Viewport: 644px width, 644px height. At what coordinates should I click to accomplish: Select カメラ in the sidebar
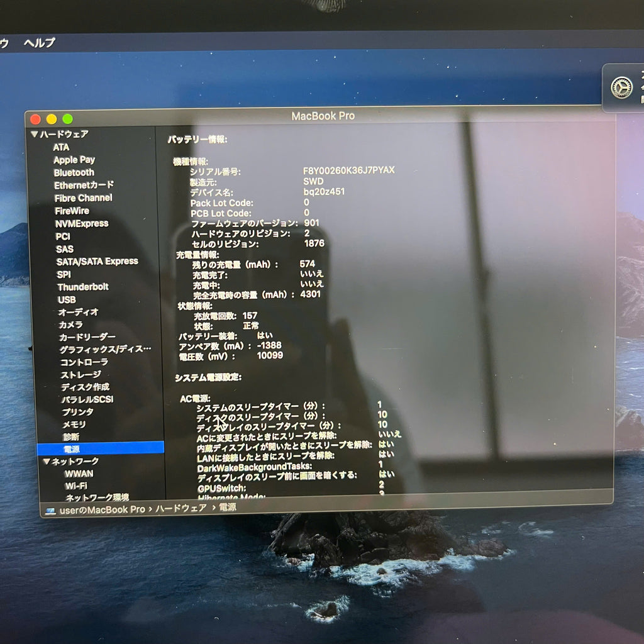70,325
